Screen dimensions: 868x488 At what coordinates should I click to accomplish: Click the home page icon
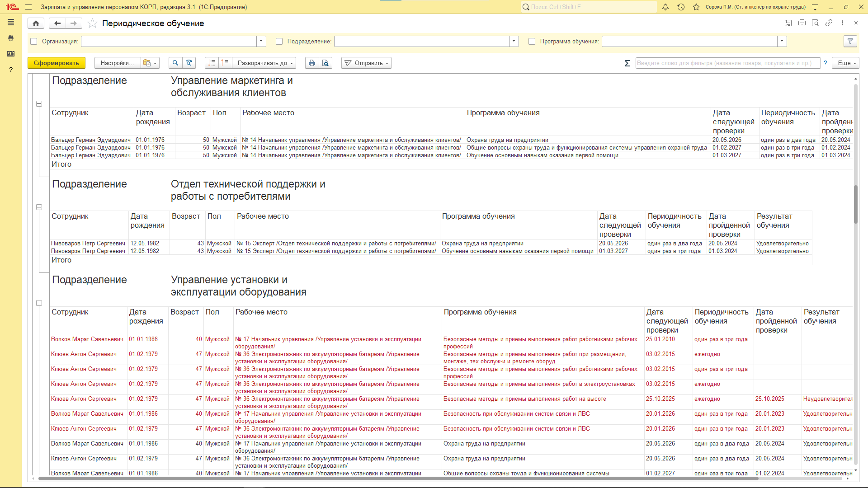pyautogui.click(x=36, y=23)
